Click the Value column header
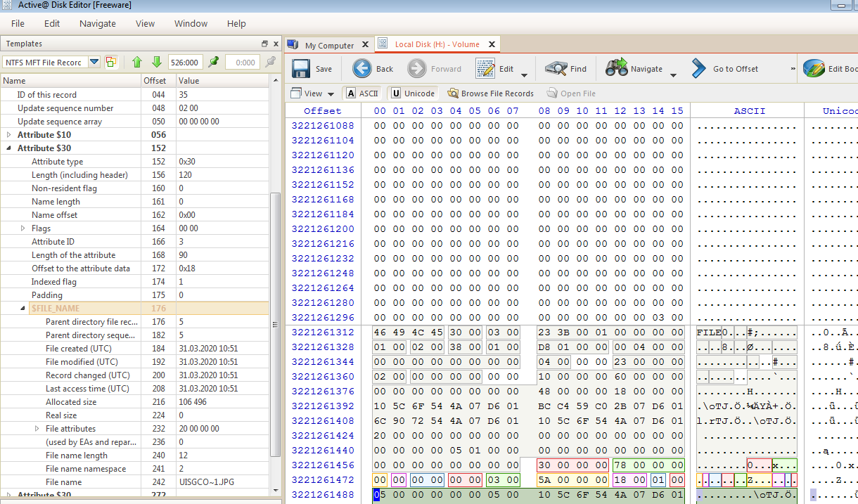858x504 pixels. (222, 80)
